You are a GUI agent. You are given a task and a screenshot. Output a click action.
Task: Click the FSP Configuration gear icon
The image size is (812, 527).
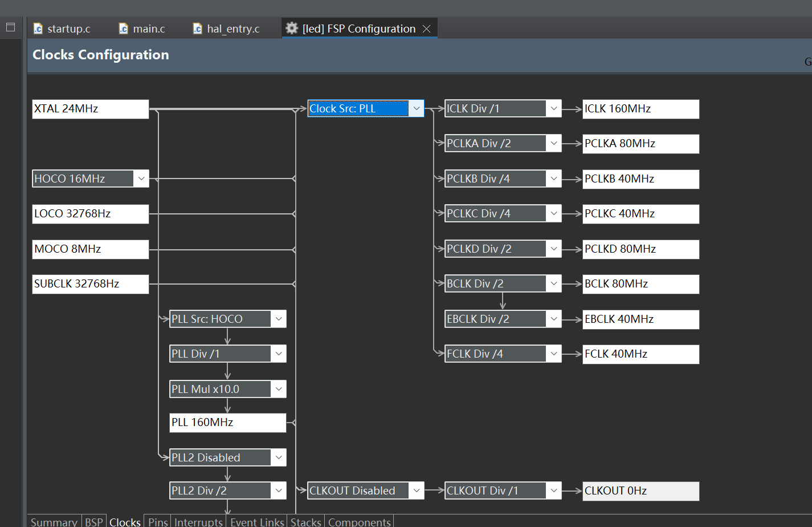tap(292, 29)
